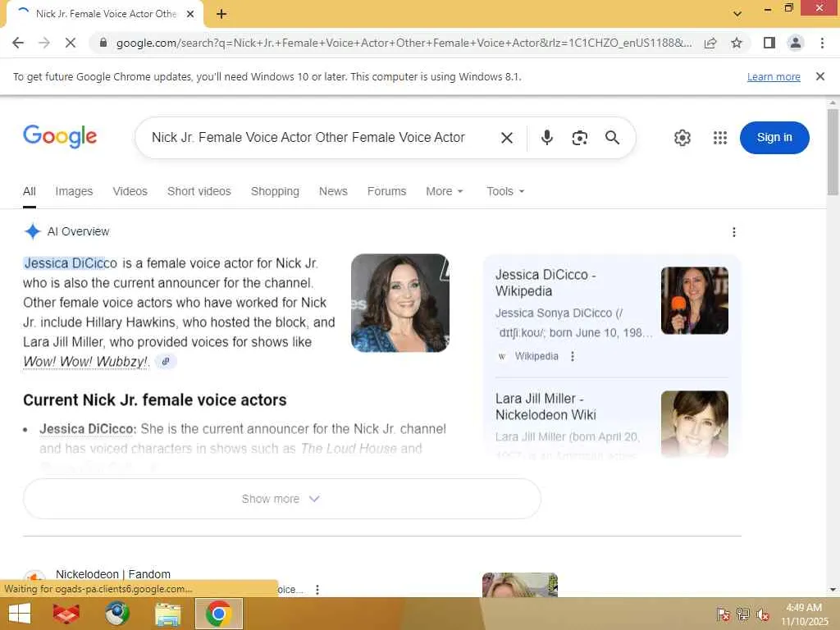840x630 pixels.
Task: Click the AI Overview sparkle icon
Action: pos(32,231)
